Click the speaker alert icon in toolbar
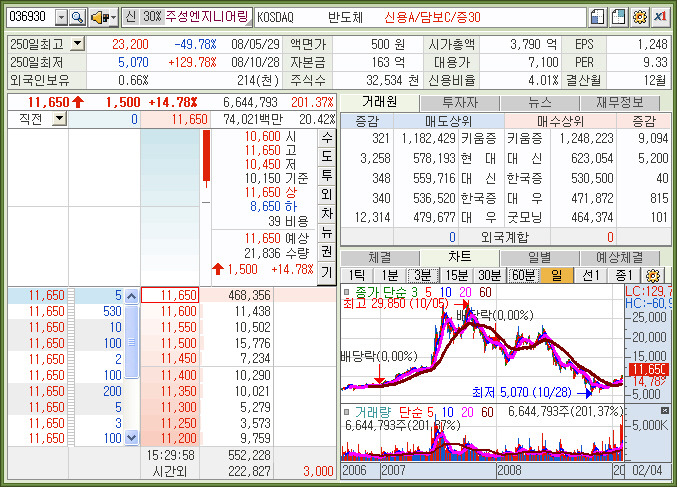This screenshot has width=677, height=487. click(x=99, y=17)
